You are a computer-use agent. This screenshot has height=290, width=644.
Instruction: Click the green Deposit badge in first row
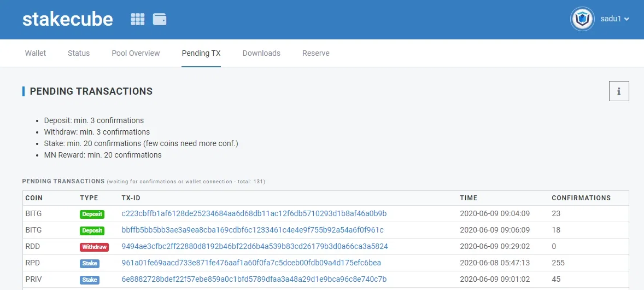click(x=92, y=214)
